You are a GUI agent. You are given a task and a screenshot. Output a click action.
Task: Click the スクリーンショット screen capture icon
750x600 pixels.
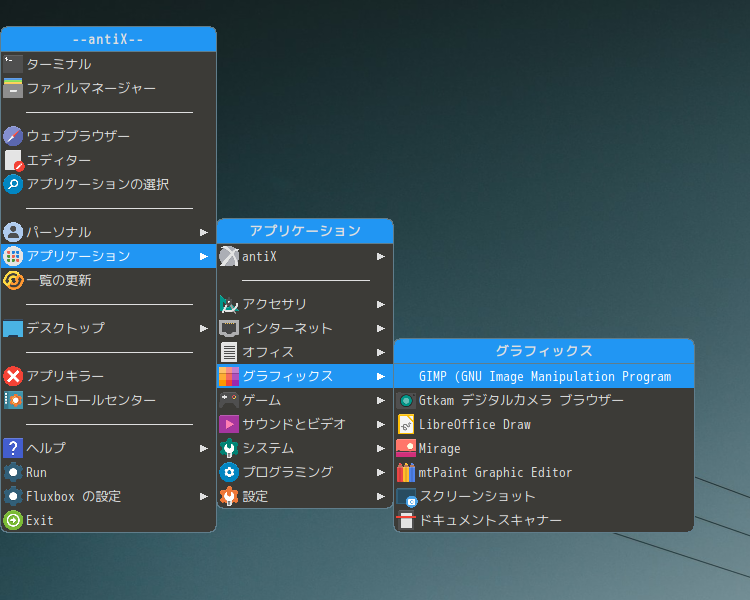click(x=407, y=497)
